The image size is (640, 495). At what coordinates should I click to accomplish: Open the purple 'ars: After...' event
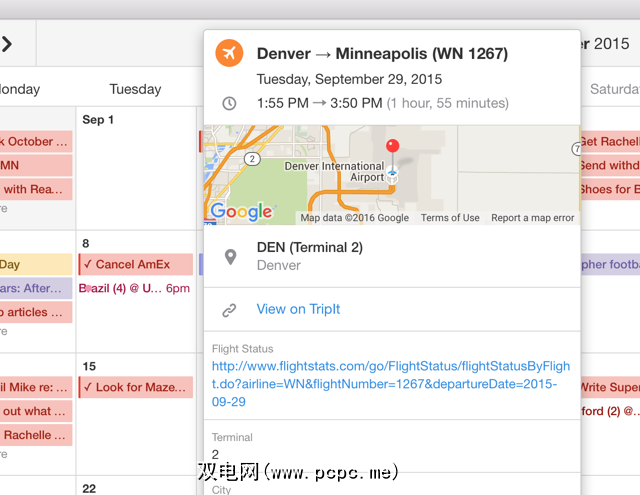tap(36, 289)
